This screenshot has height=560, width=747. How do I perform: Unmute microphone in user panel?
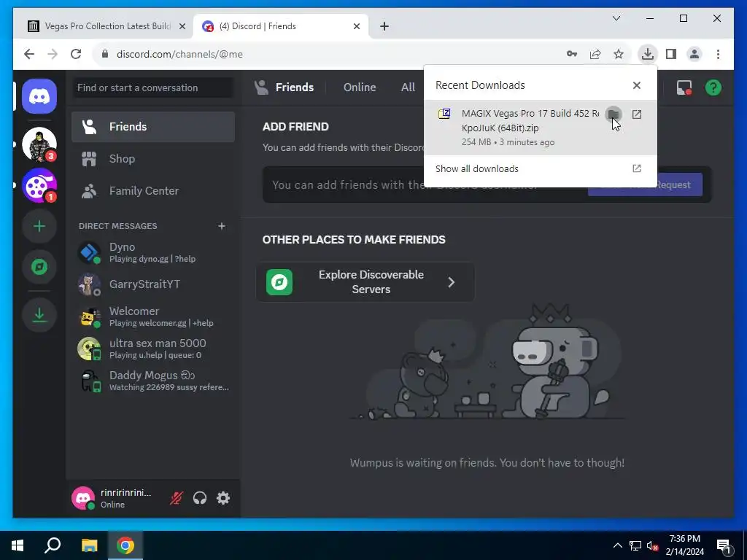[x=177, y=498]
